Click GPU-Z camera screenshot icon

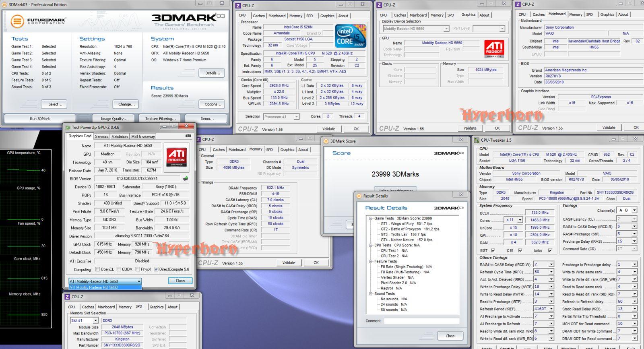coord(188,136)
